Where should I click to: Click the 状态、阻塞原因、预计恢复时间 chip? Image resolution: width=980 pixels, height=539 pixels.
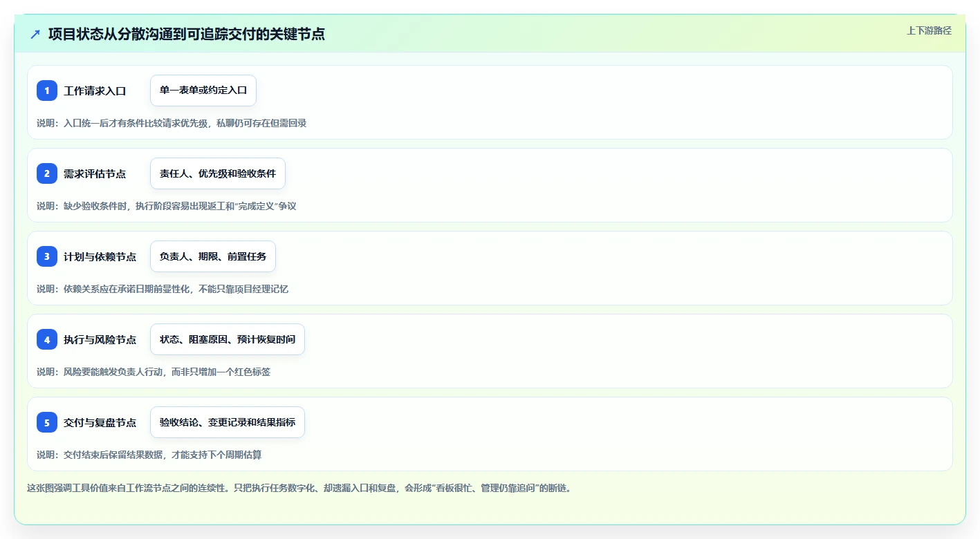228,339
